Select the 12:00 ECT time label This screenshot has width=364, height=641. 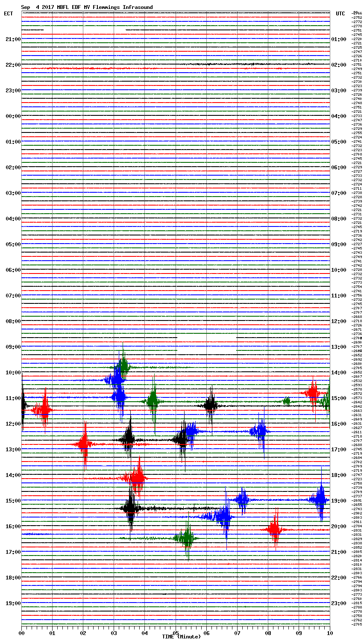point(13,424)
